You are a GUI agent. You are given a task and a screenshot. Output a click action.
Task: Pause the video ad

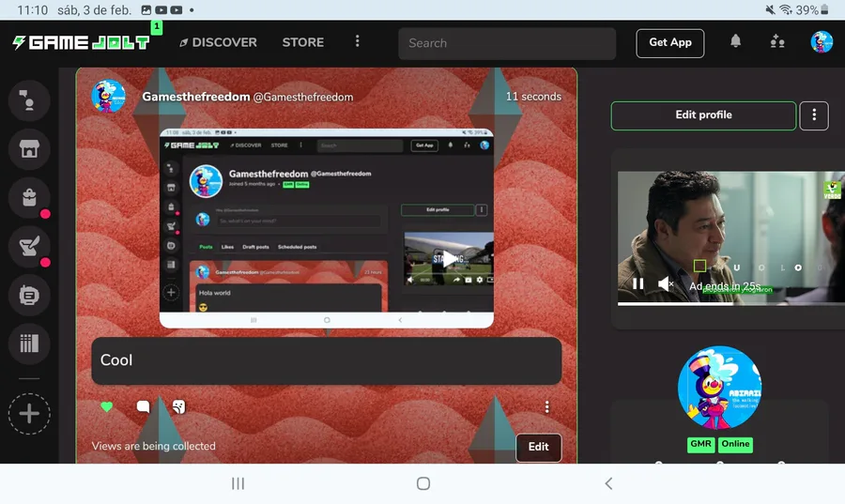point(638,283)
